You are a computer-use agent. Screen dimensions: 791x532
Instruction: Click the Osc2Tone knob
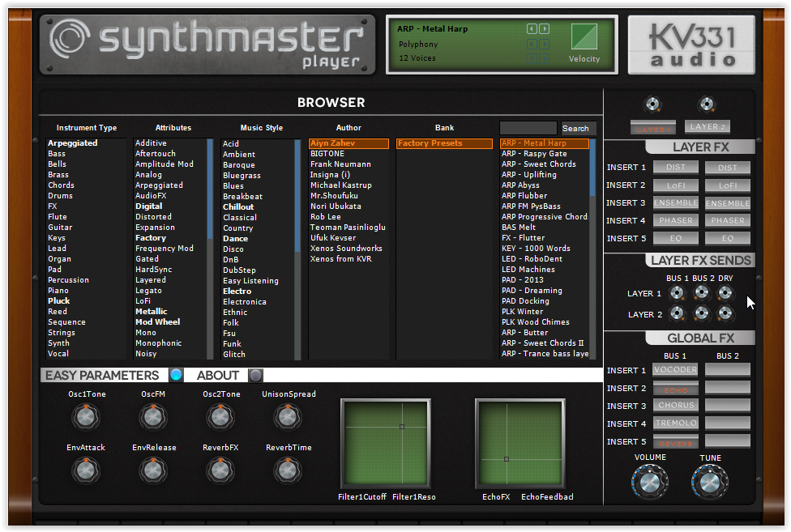pos(220,417)
